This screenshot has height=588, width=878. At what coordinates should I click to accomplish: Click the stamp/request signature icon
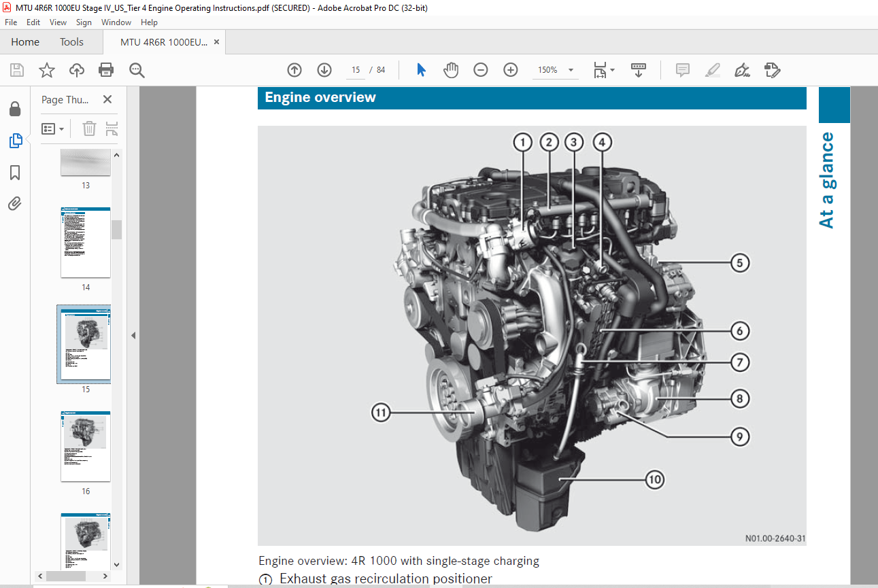click(x=772, y=70)
